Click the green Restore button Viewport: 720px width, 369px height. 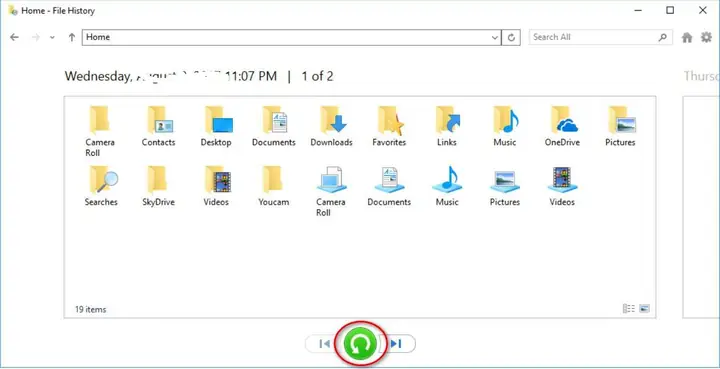(x=361, y=343)
